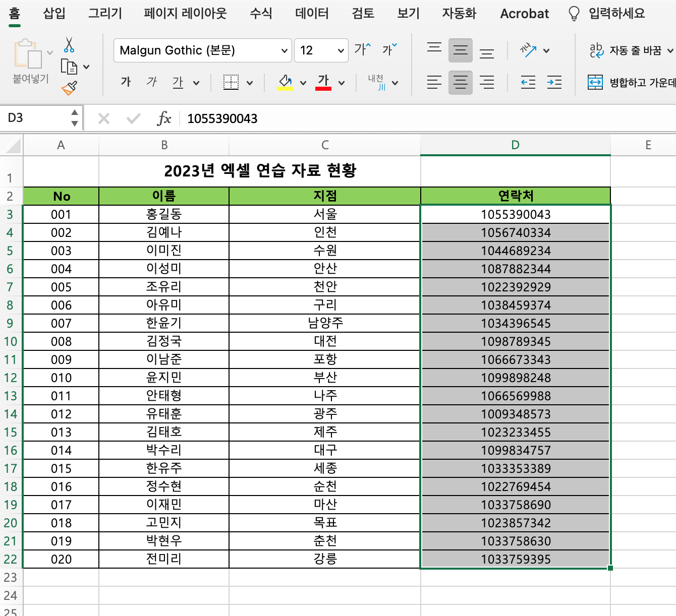This screenshot has height=616, width=676.
Task: Click the Cut scissors icon
Action: [x=69, y=45]
